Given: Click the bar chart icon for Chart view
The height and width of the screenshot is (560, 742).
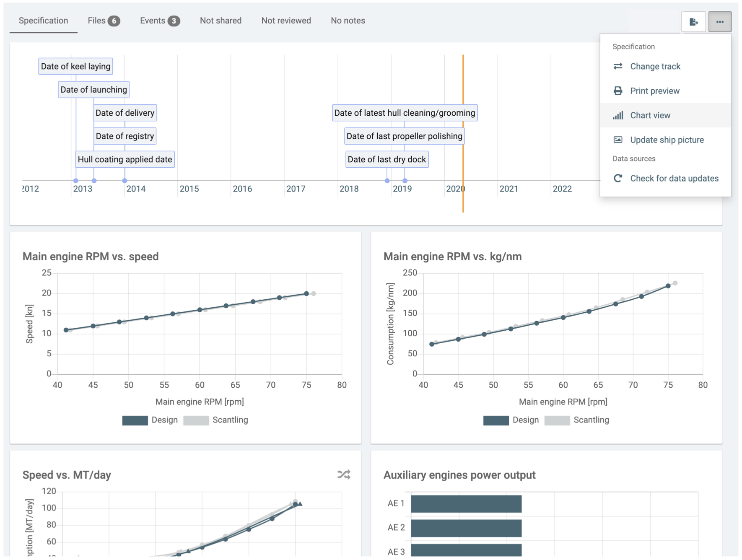Looking at the screenshot, I should (618, 115).
